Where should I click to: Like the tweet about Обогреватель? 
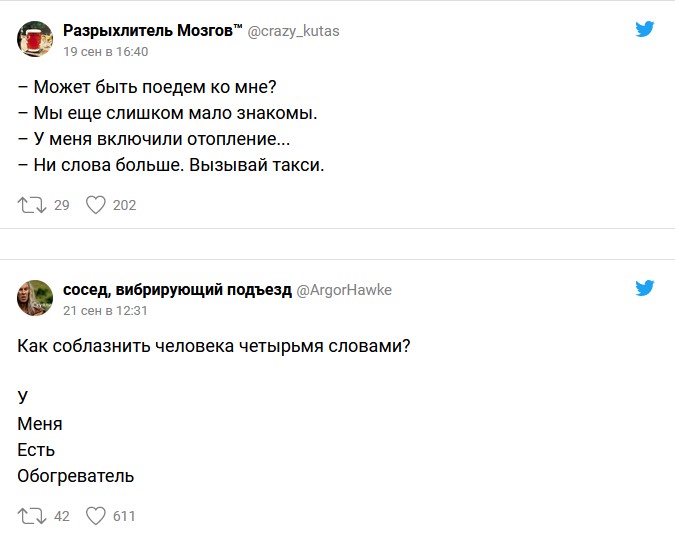pyautogui.click(x=96, y=516)
